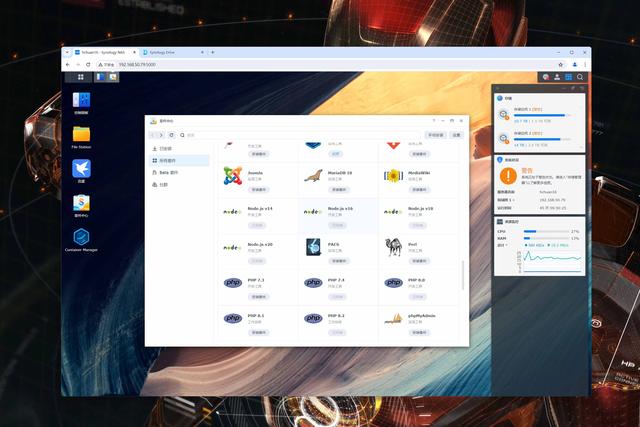Click the network traffic graph in resource monitor
The image size is (640, 427).
[552, 261]
